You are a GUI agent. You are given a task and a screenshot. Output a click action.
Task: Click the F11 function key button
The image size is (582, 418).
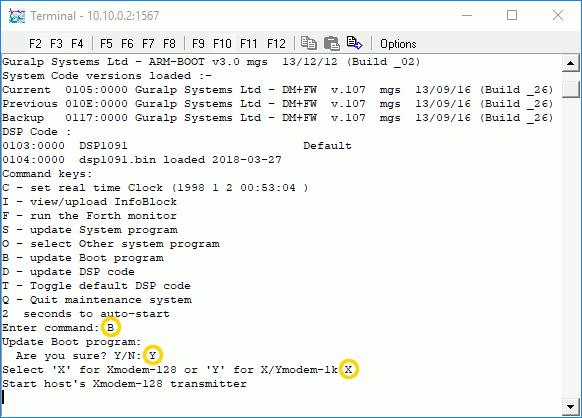(x=248, y=44)
